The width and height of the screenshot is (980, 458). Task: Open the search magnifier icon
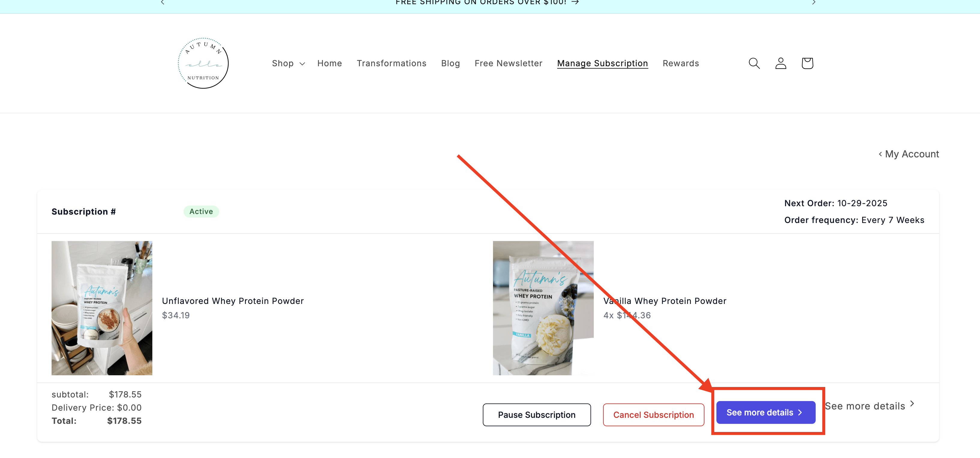pyautogui.click(x=754, y=63)
